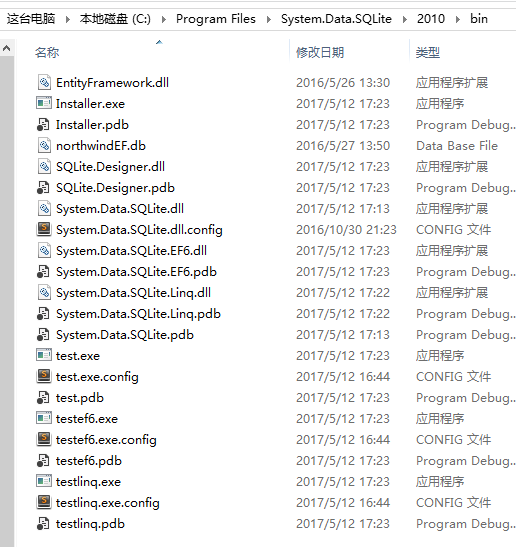Click the northwindEF.db database icon

44,145
